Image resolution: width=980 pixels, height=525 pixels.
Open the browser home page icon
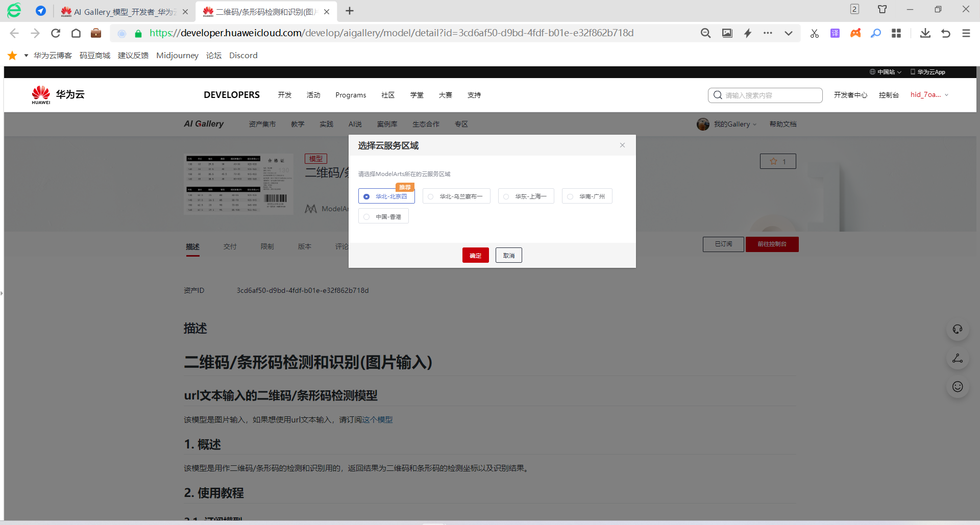coord(76,33)
